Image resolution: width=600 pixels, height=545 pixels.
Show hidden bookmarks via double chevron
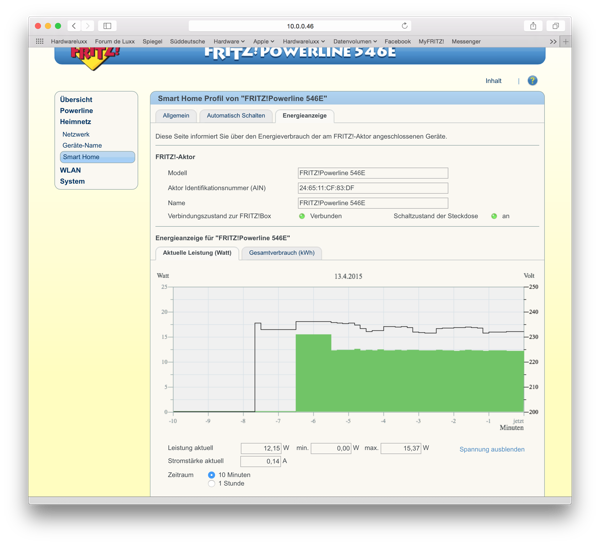coord(553,41)
